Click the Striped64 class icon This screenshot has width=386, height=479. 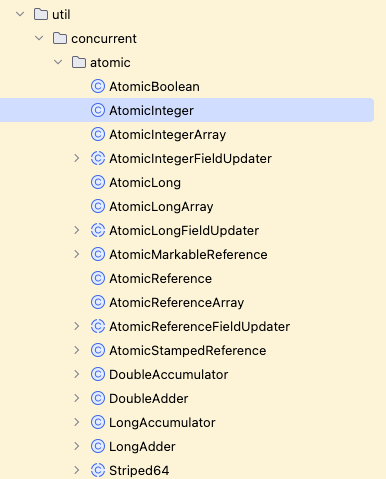(x=98, y=470)
